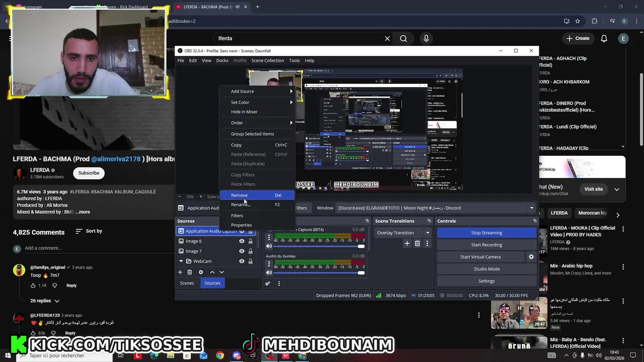Toggle visibility of Image 7 source
The height and width of the screenshot is (362, 644).
coord(242,251)
